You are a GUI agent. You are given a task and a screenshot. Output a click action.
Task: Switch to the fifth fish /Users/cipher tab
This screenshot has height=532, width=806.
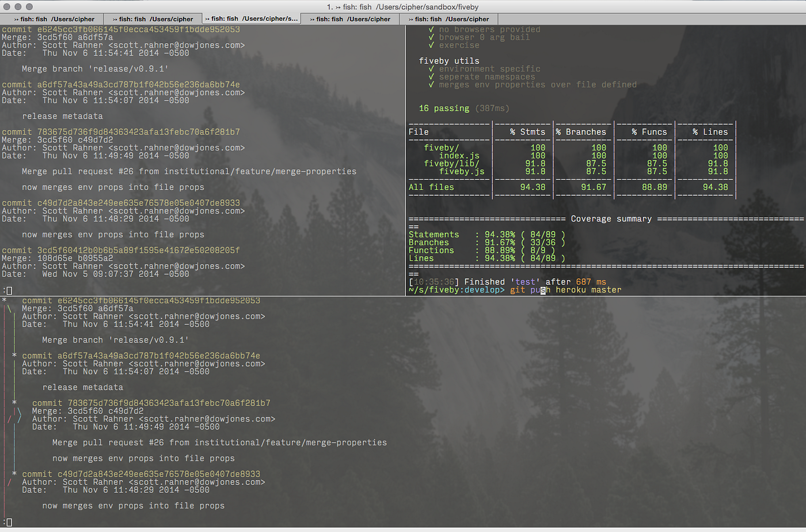(448, 19)
